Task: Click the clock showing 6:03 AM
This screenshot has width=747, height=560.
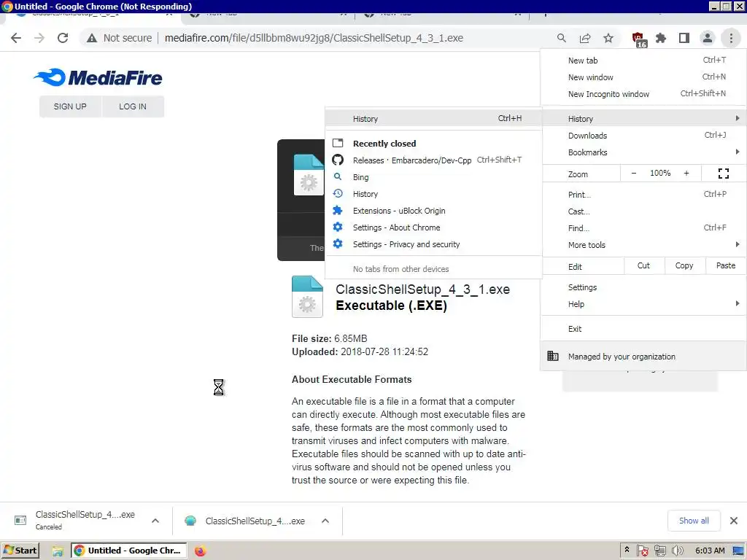Action: tap(710, 551)
